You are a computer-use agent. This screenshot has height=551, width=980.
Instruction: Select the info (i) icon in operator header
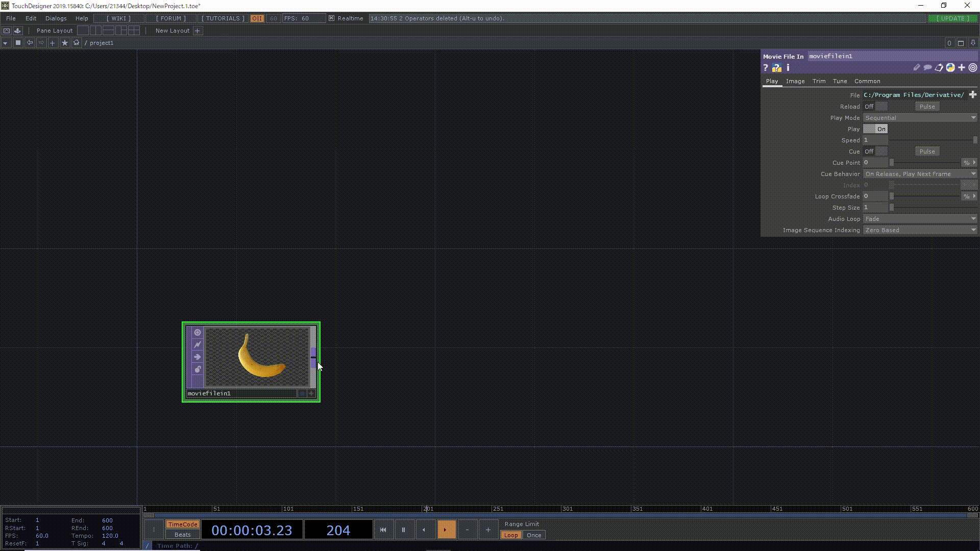tap(788, 67)
